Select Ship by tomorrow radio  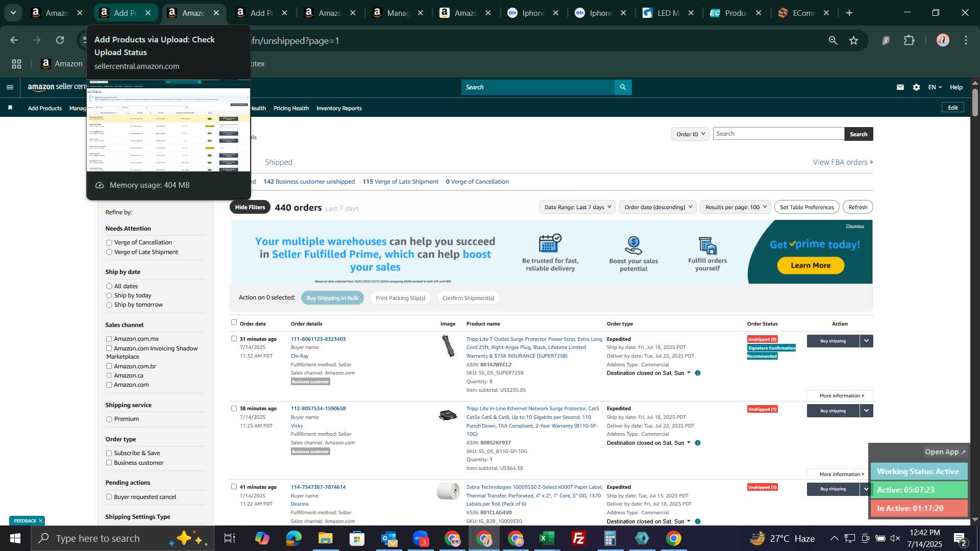coord(109,305)
